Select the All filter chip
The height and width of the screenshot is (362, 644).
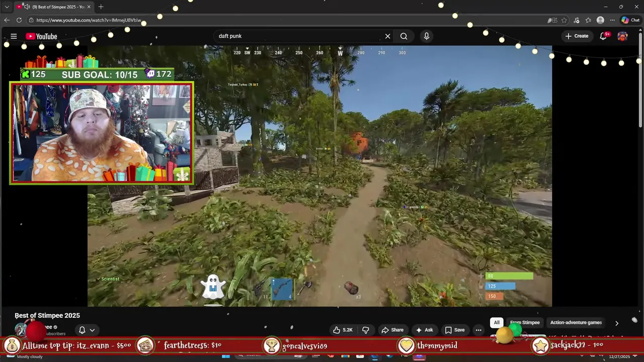[x=497, y=323]
